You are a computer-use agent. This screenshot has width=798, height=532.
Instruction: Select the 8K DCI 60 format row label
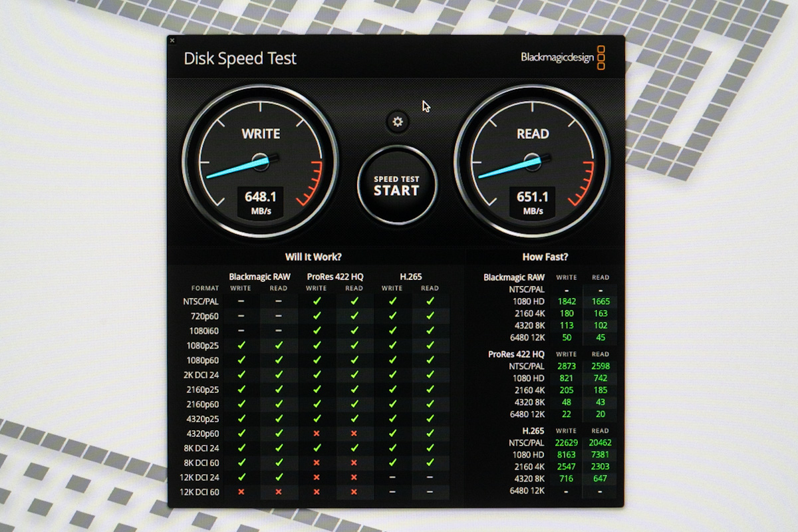201,462
